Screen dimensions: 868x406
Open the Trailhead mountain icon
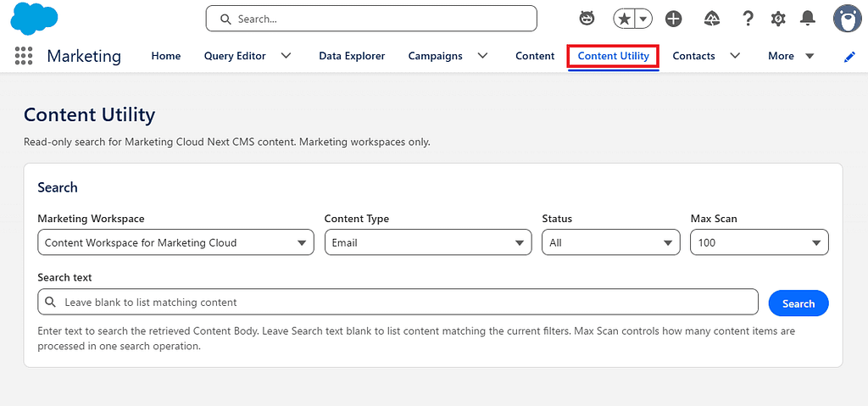(x=711, y=19)
